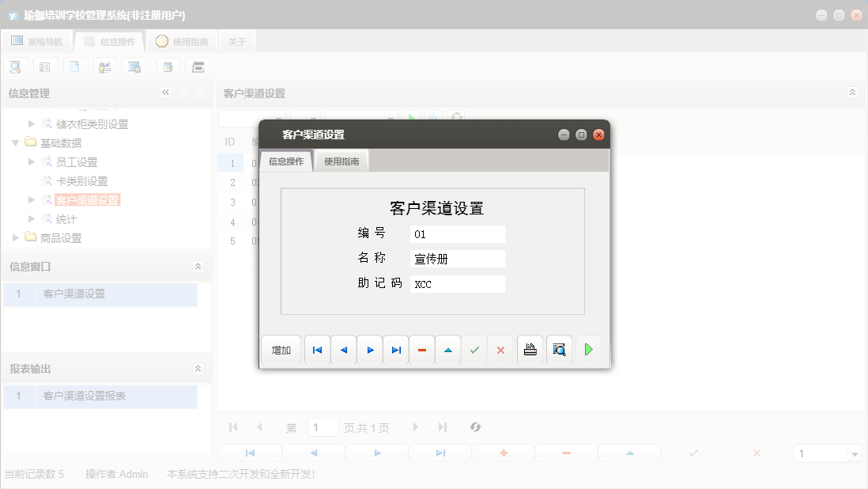Open print using the printer icon
The width and height of the screenshot is (868, 489).
(530, 349)
